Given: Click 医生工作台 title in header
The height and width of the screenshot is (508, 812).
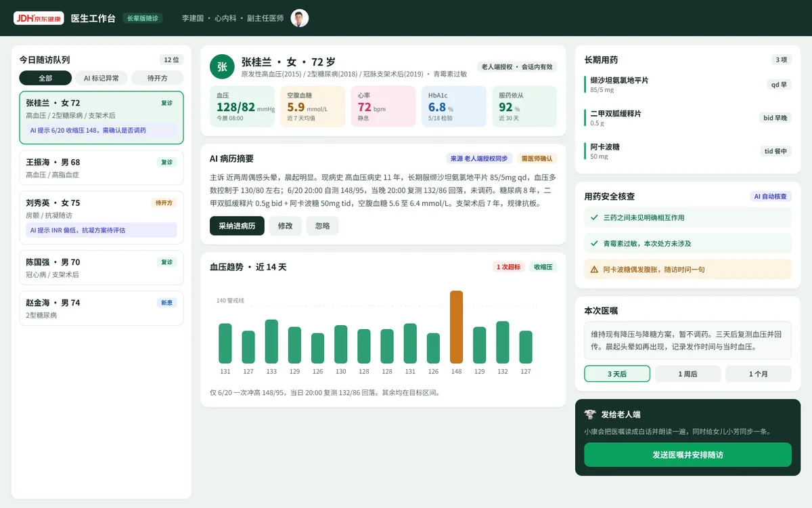Looking at the screenshot, I should 93,18.
